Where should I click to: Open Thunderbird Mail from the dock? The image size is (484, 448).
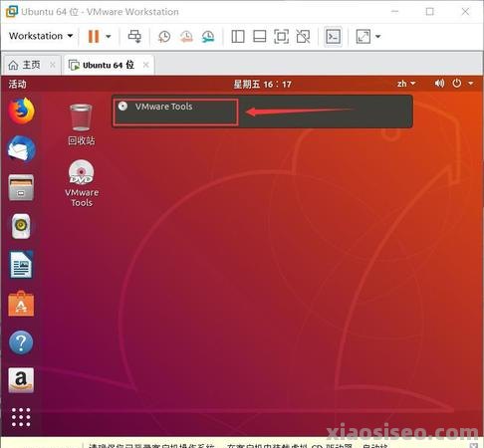21,149
